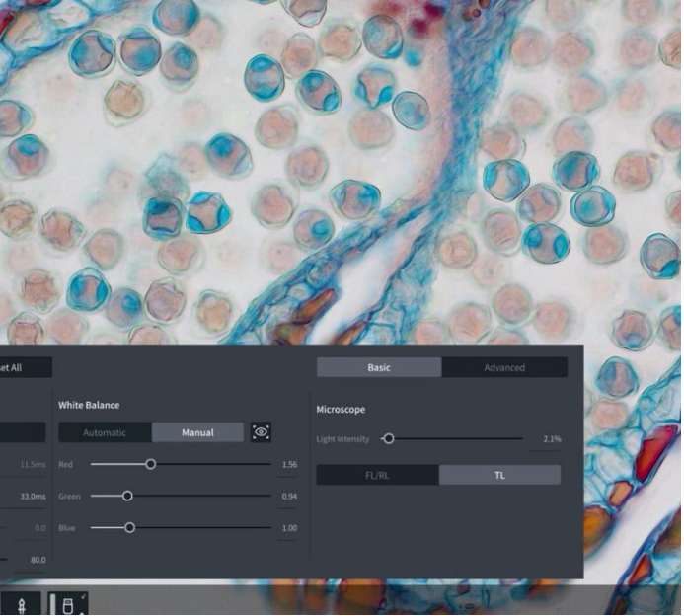Switch White Balance to Automatic
684x616 pixels.
tap(105, 432)
